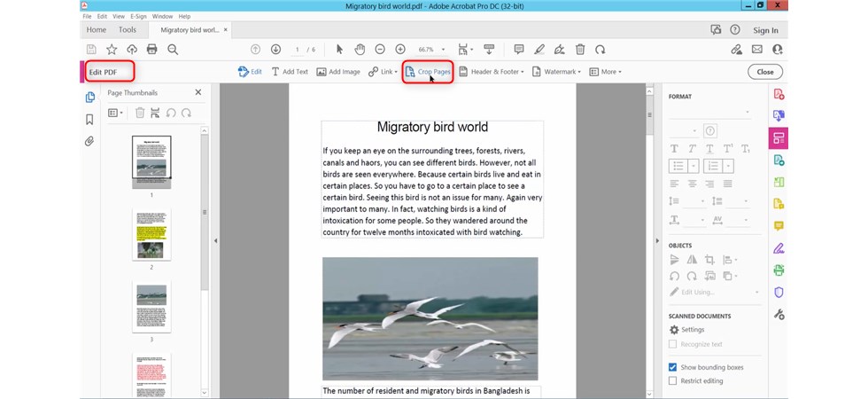Viewport: 868px width, 399px height.
Task: Switch to the Home tab
Action: tap(97, 30)
